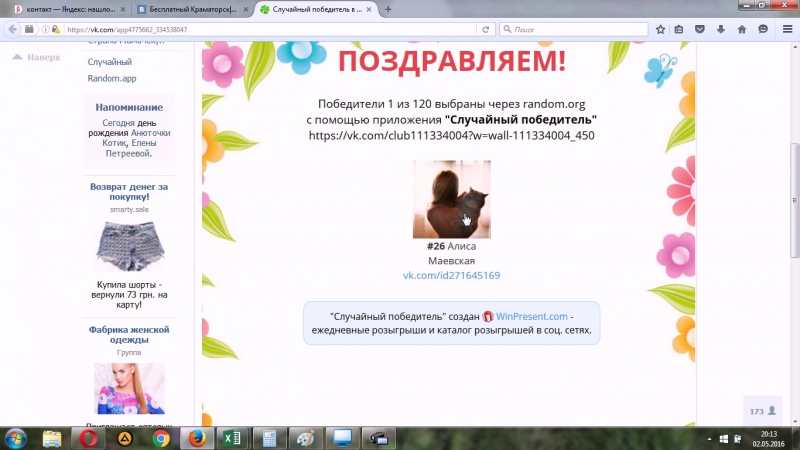
Task: Open Random.app in the sidebar
Action: (x=112, y=78)
